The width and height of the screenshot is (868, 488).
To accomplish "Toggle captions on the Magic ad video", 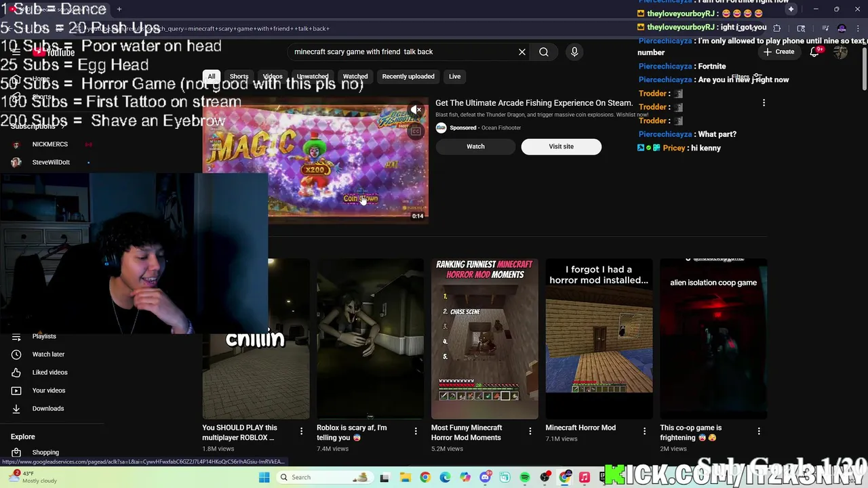I will [x=416, y=131].
